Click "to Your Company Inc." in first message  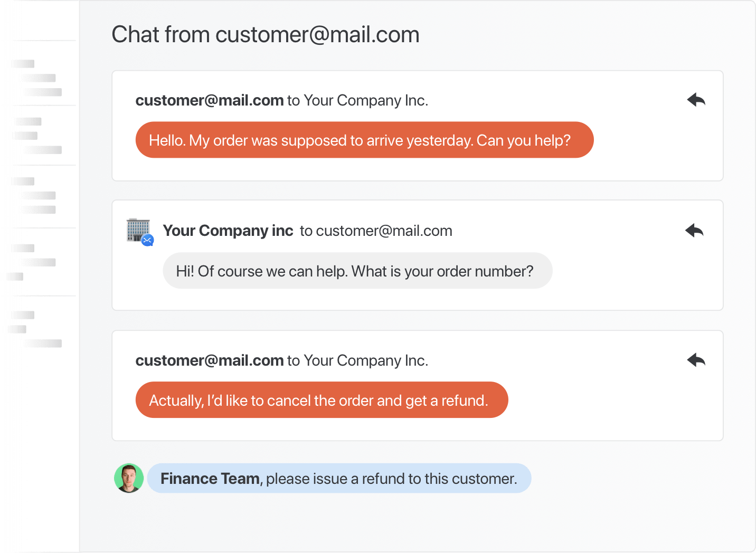(357, 100)
